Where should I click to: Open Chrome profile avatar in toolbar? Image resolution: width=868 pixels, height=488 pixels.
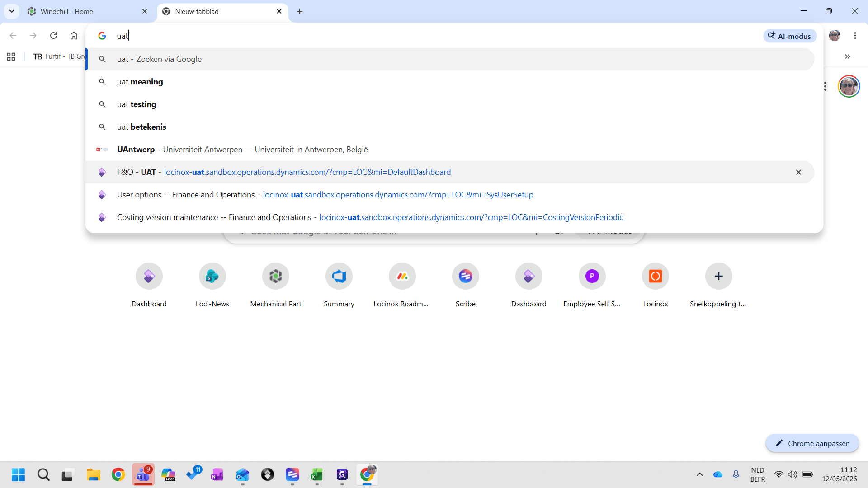[x=835, y=36]
